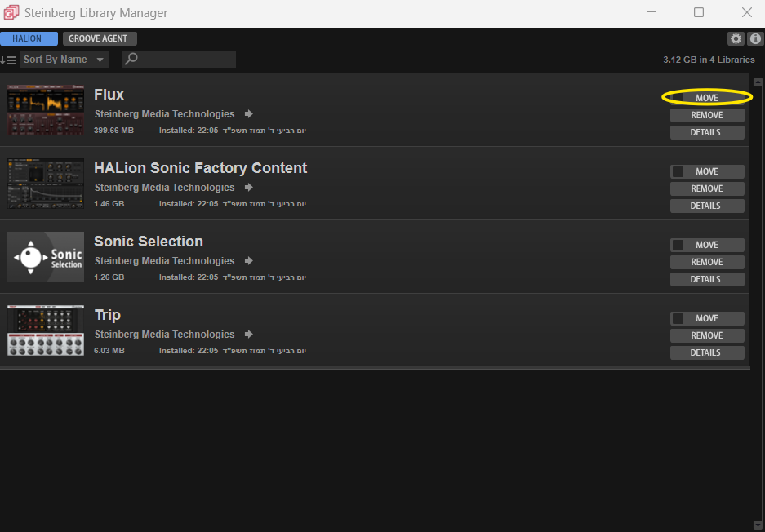Click the 1.46 GB size text
The height and width of the screenshot is (532, 765).
(x=109, y=204)
